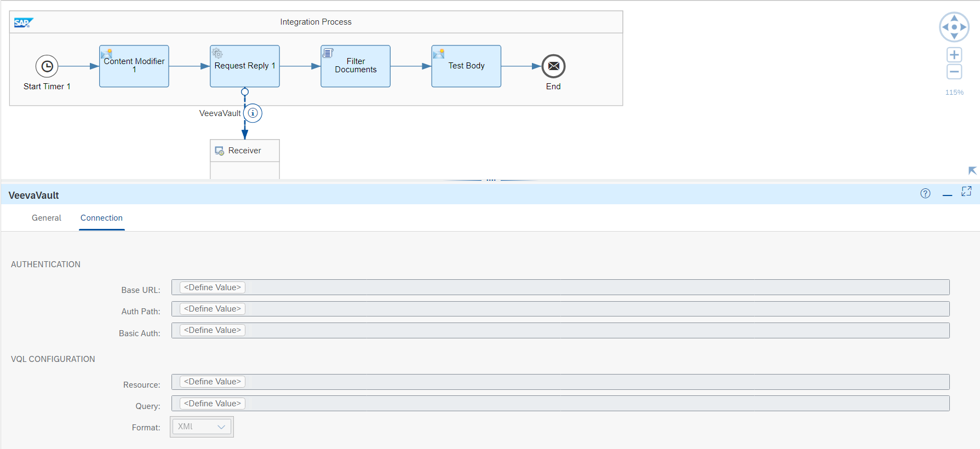Image resolution: width=980 pixels, height=449 pixels.
Task: Click the VeevaVault connector label
Action: pyautogui.click(x=220, y=113)
